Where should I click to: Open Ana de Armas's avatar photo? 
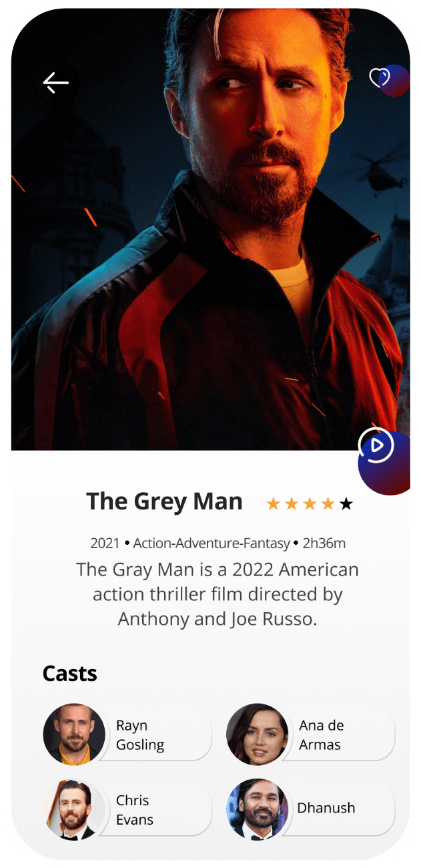tap(258, 734)
